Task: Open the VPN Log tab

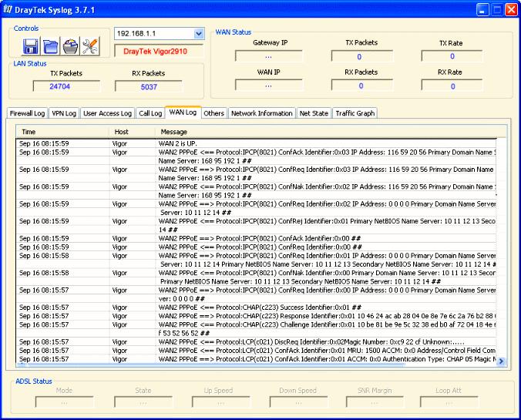Action: click(64, 113)
